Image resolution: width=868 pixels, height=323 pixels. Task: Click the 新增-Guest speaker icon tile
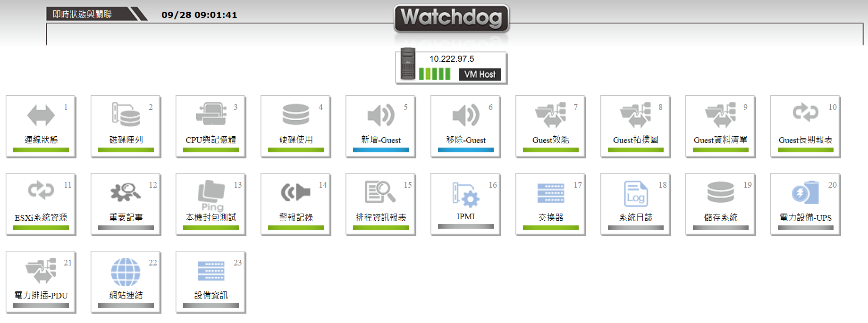click(x=381, y=126)
